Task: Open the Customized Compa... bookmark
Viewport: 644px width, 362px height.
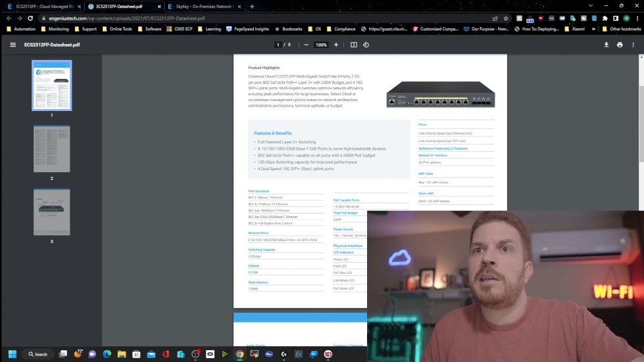Action: 435,29
